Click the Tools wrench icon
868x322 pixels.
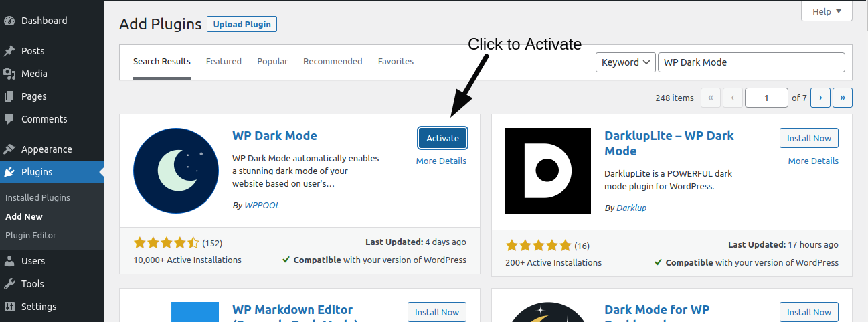tap(9, 284)
